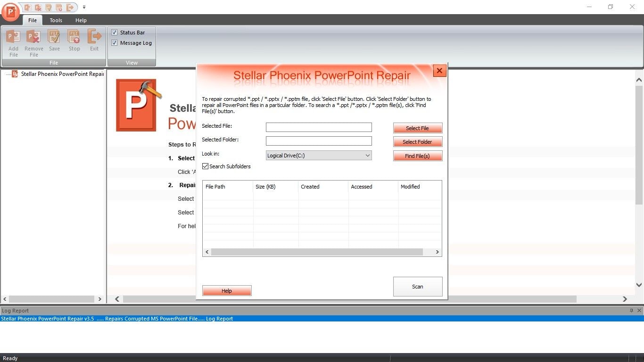Click the Save ribbon button

(54, 41)
